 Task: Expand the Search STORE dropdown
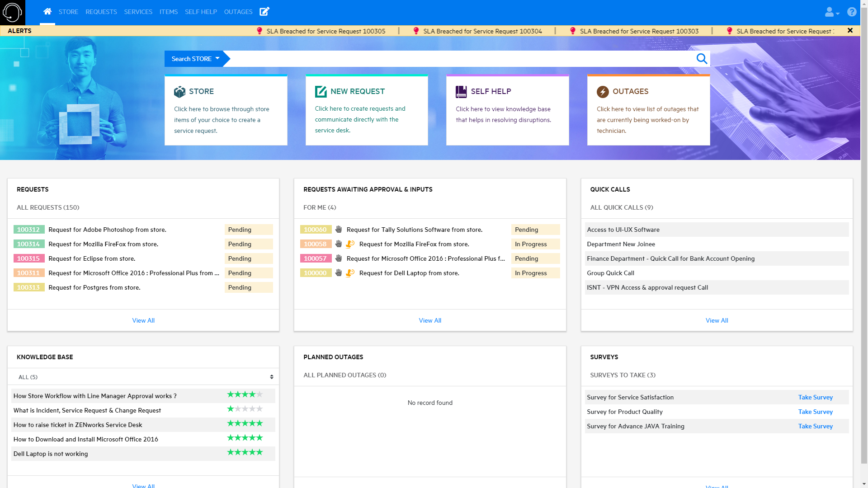click(x=195, y=59)
